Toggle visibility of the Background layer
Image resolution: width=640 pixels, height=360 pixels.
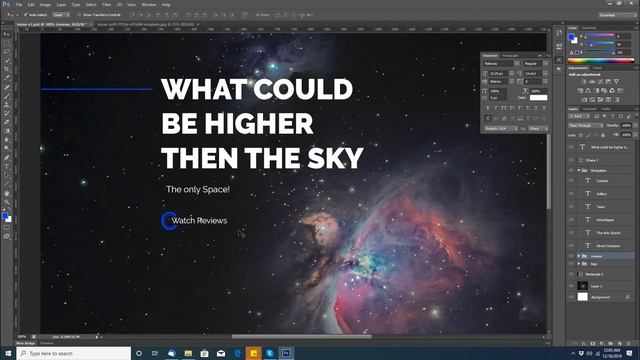tap(571, 297)
